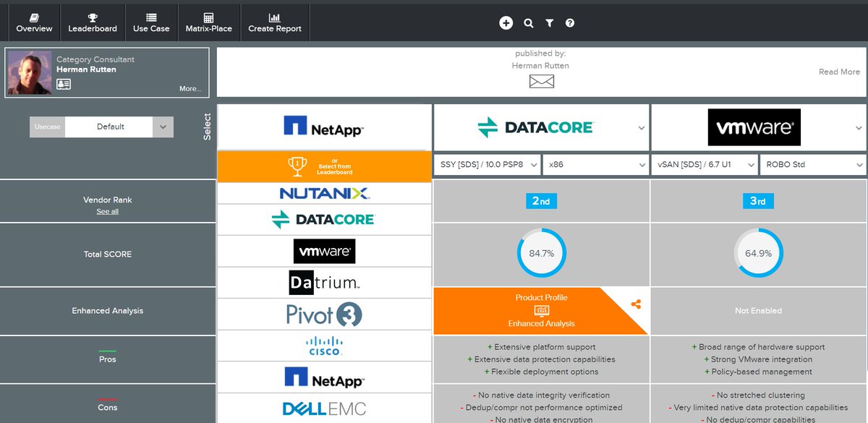This screenshot has width=868, height=423.
Task: Click Herman Rutten's profile photo
Action: tap(30, 72)
